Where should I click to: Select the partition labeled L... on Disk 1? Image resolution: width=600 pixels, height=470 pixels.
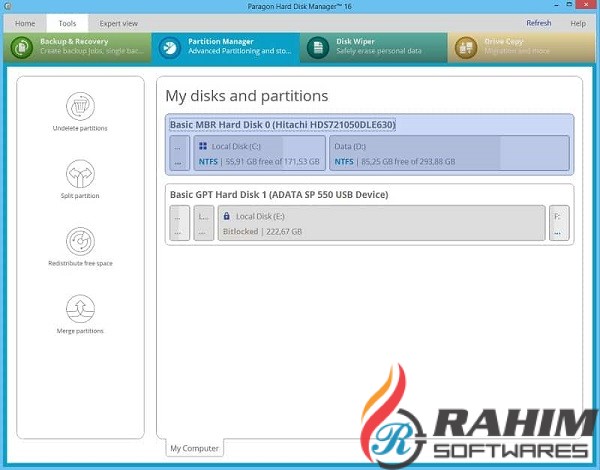[x=204, y=223]
